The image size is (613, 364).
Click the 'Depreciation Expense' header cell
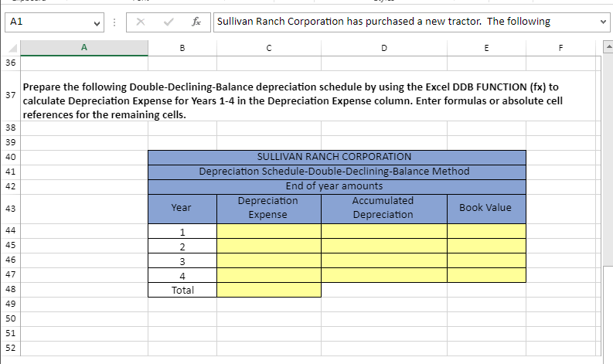point(269,209)
